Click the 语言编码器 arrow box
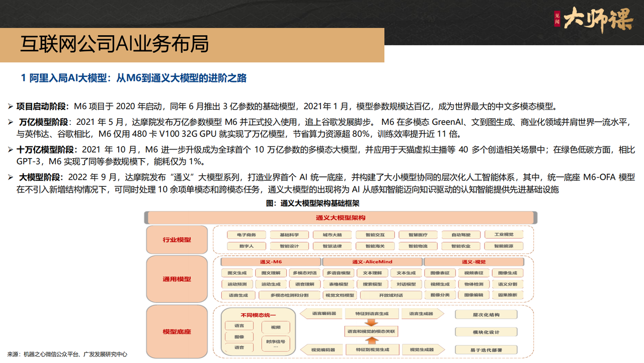This screenshot has height=363, width=644. point(321,314)
